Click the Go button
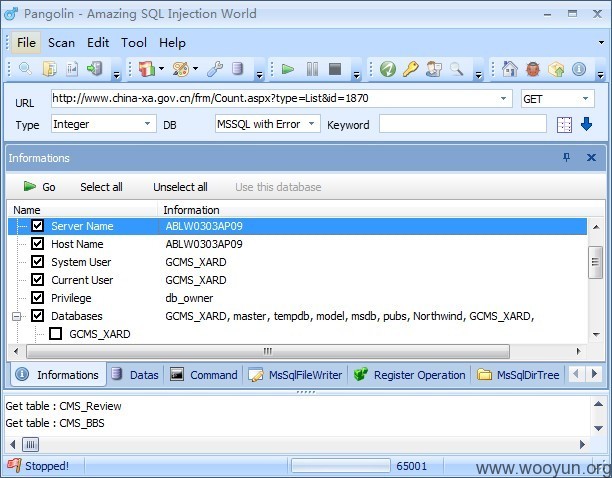612x478 pixels. coord(39,187)
